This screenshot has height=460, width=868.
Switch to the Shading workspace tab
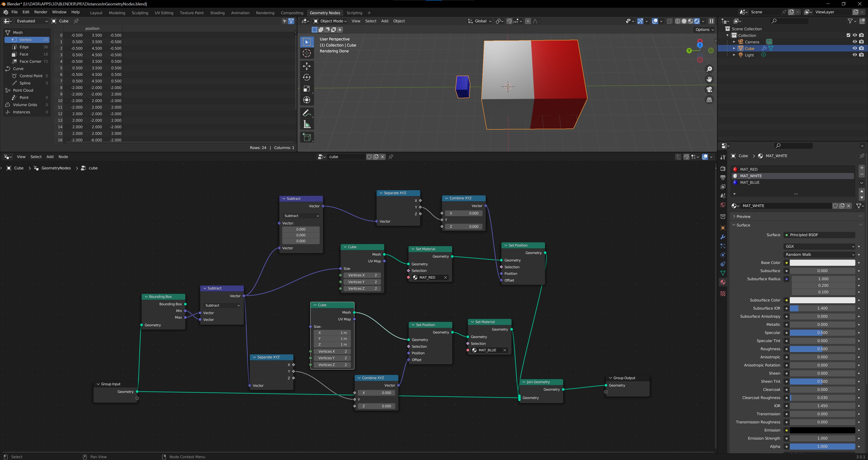click(x=217, y=13)
